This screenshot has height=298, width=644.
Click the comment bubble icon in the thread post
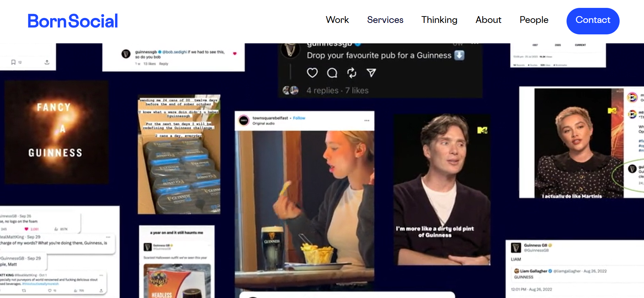point(332,73)
